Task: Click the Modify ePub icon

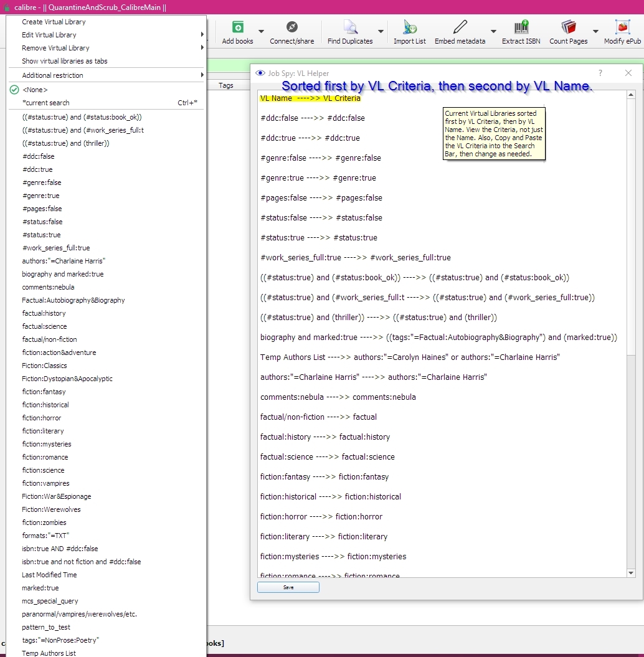Action: 623,27
